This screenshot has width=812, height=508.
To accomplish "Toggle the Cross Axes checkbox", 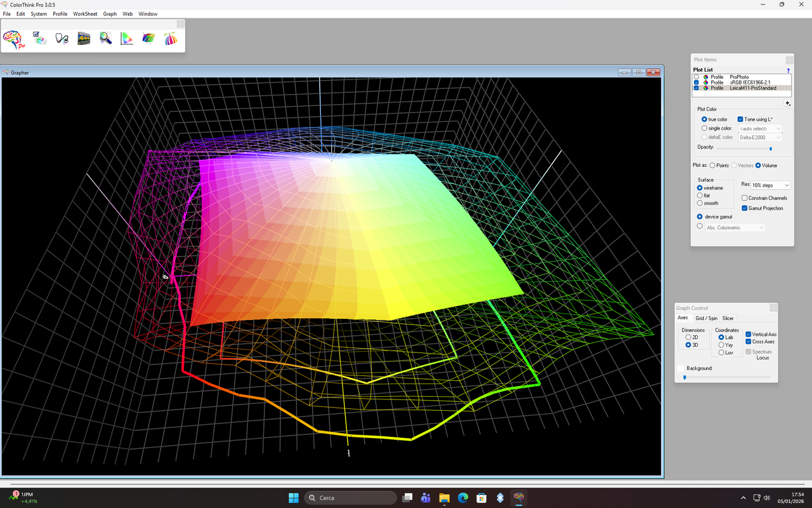I will pyautogui.click(x=749, y=342).
